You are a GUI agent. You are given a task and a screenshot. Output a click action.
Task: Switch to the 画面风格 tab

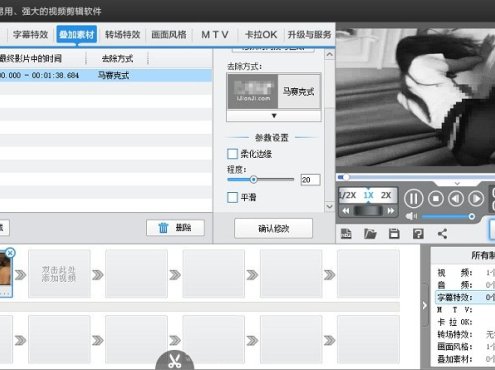pos(169,35)
